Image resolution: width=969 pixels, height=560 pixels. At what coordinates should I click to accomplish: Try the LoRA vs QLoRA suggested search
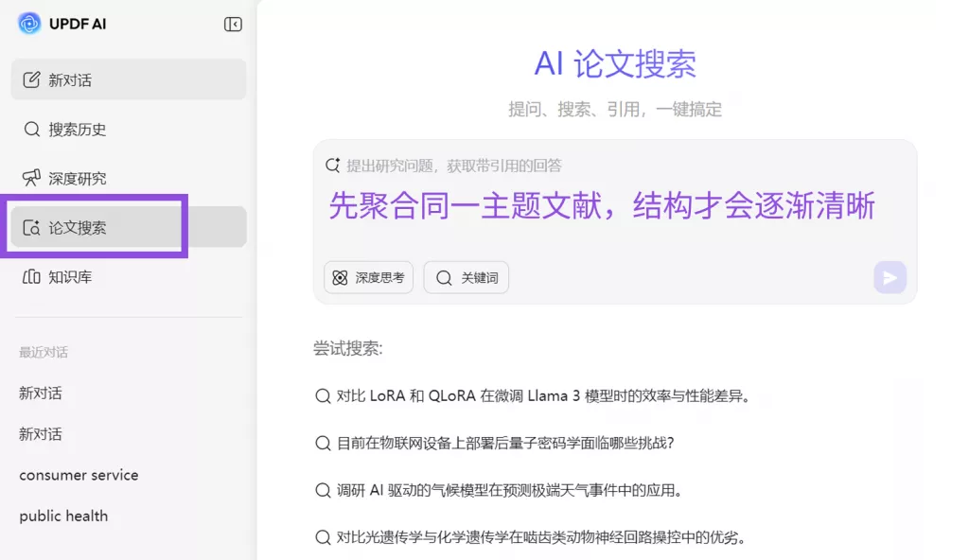pyautogui.click(x=533, y=395)
